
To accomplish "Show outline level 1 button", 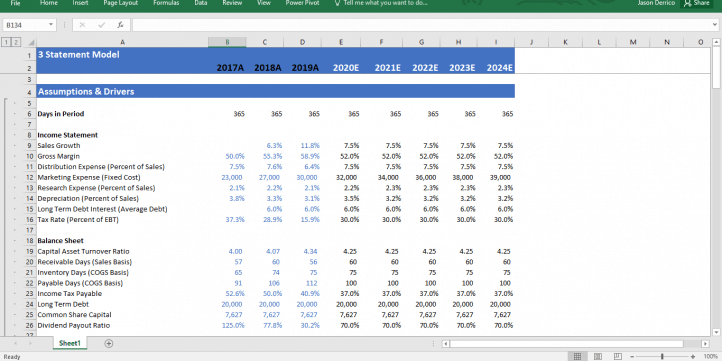I will click(6, 42).
